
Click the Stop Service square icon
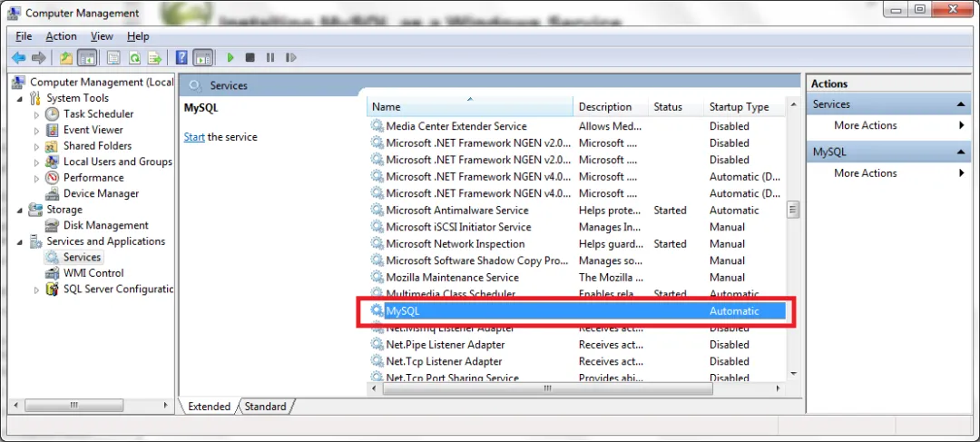click(x=250, y=57)
